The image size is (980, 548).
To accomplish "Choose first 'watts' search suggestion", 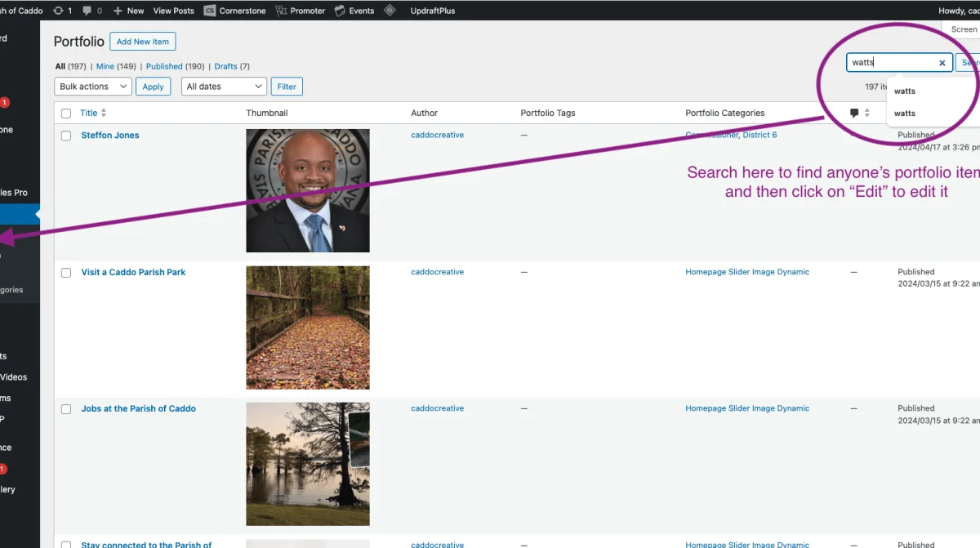I will coord(905,91).
